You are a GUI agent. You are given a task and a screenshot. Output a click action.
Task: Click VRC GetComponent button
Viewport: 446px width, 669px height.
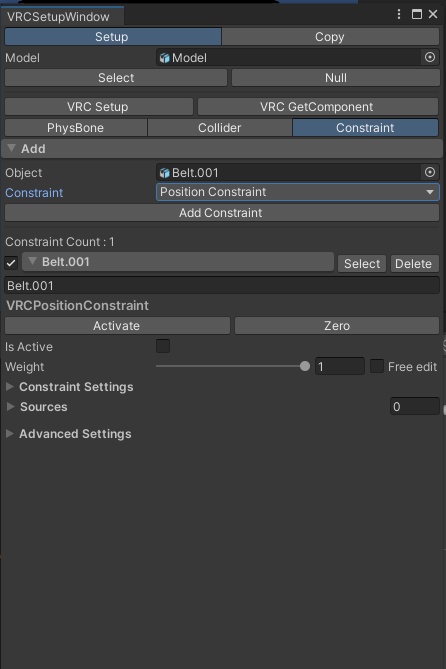point(318,107)
